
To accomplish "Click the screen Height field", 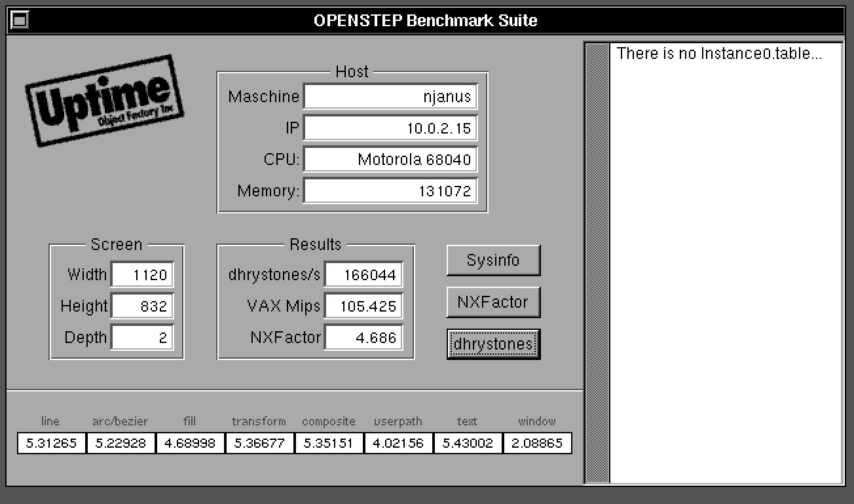I will pos(142,306).
